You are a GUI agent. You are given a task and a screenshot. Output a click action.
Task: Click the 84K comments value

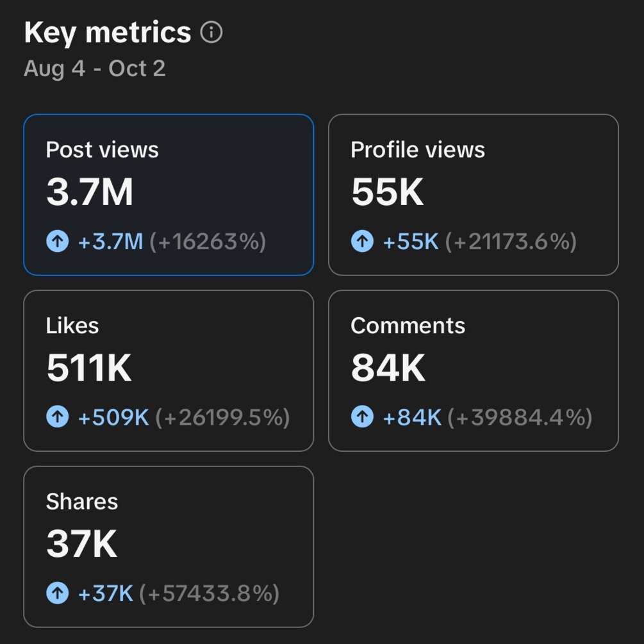click(388, 368)
